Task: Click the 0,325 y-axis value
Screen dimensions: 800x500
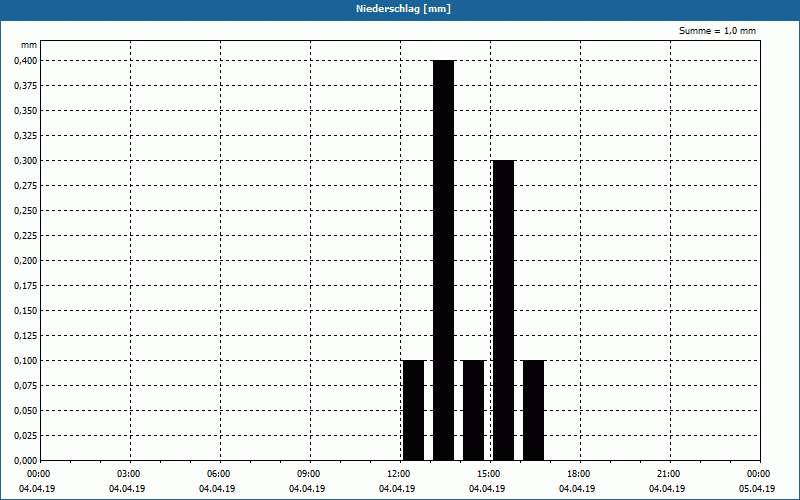Action: point(26,136)
